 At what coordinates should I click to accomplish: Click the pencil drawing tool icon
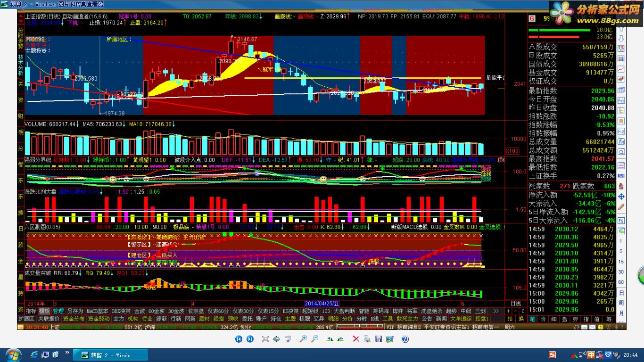pyautogui.click(x=621, y=207)
